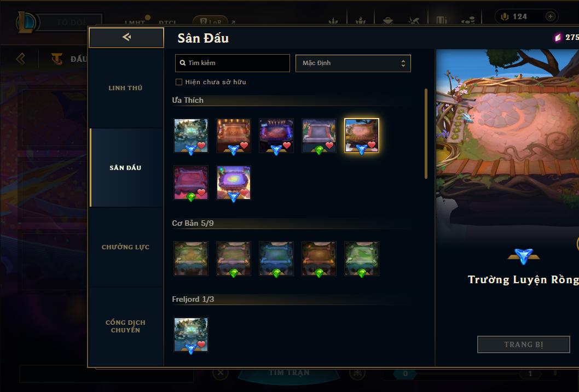Open the CHƯỞNG LỰC tab

click(x=125, y=247)
